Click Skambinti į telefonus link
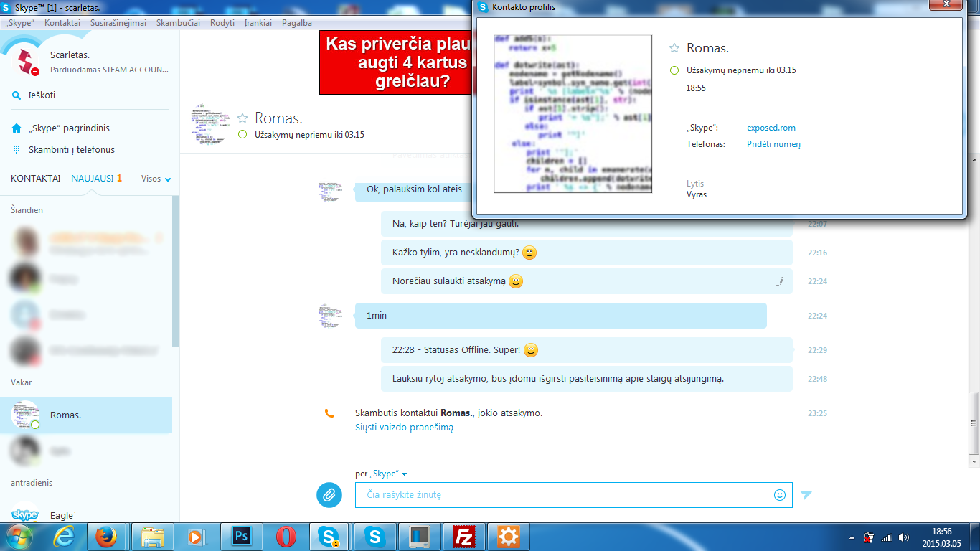Screen dimensions: 980x551 pyautogui.click(x=72, y=150)
